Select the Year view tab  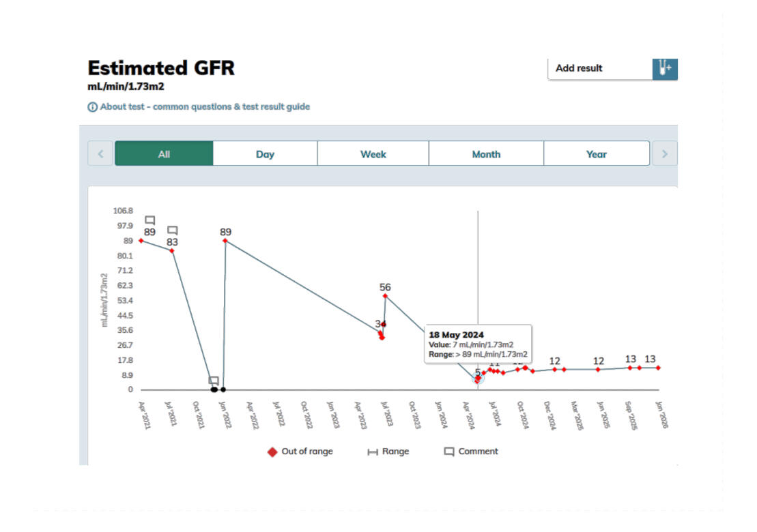click(x=596, y=154)
